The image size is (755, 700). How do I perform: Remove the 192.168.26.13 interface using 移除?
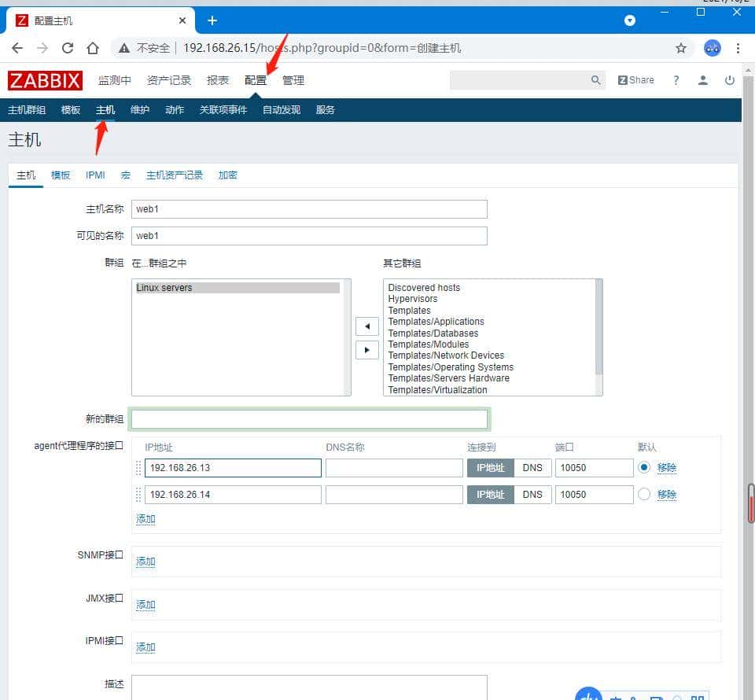tap(665, 467)
